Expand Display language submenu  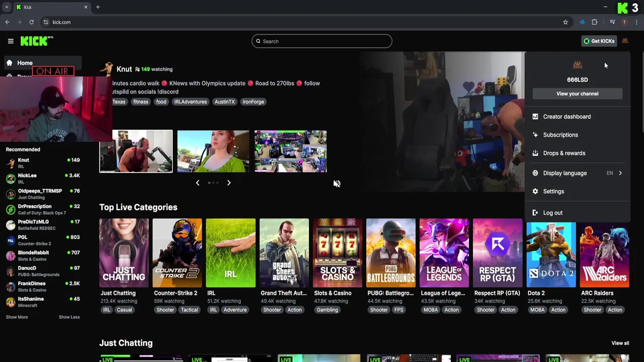(x=577, y=173)
